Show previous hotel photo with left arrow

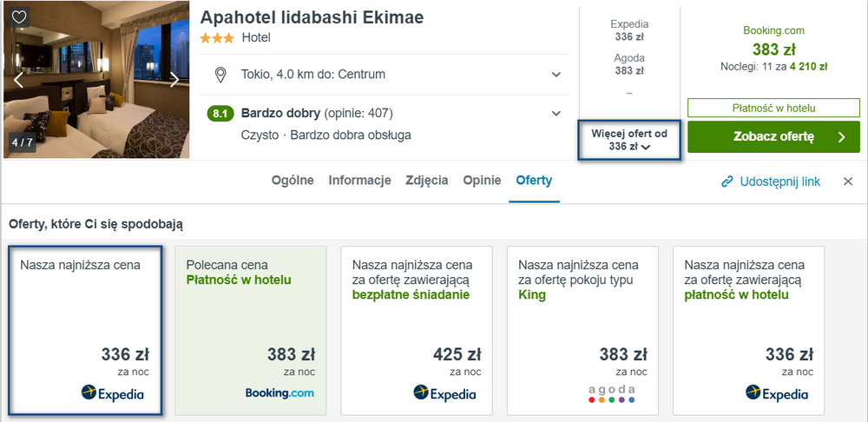tap(19, 80)
